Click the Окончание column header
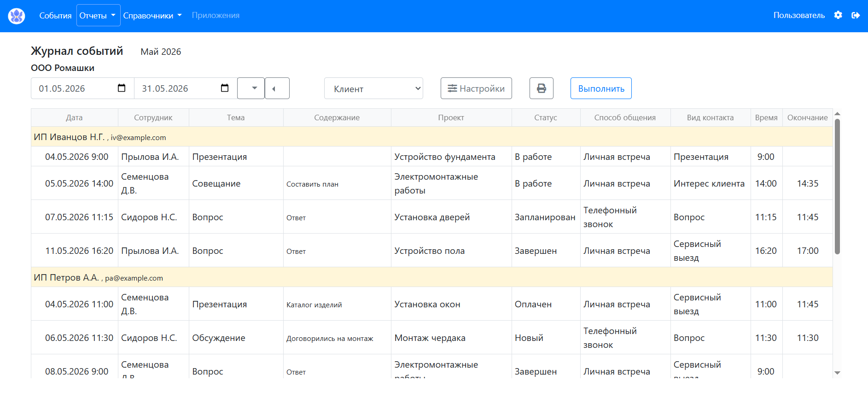This screenshot has width=868, height=393. [x=807, y=117]
